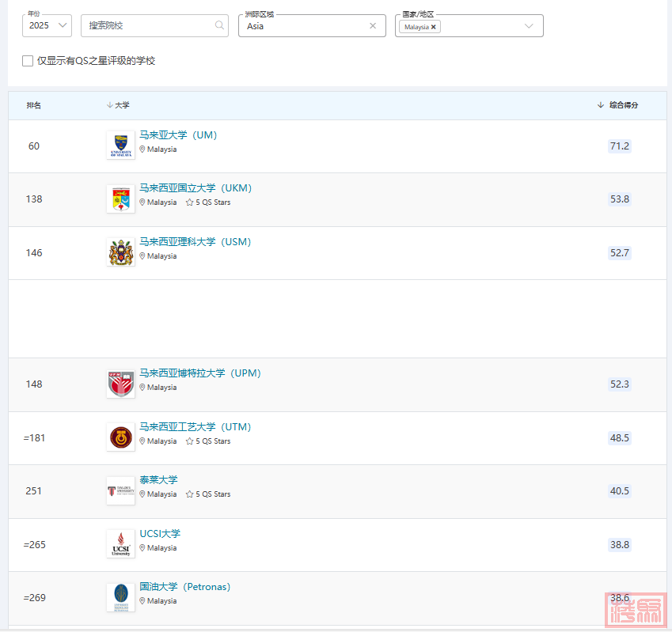Viewport: 672px width, 632px height.
Task: Click the university search input field
Action: 154,25
